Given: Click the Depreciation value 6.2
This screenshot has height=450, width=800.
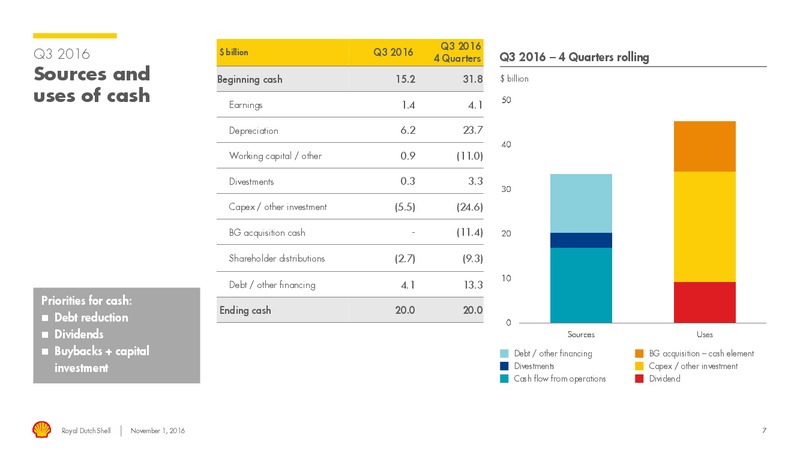Looking at the screenshot, I should (x=408, y=130).
